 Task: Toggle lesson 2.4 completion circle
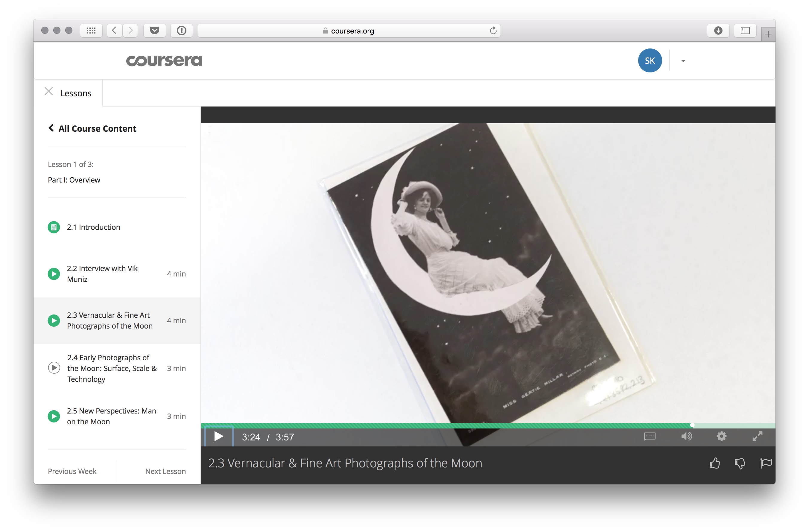(55, 368)
